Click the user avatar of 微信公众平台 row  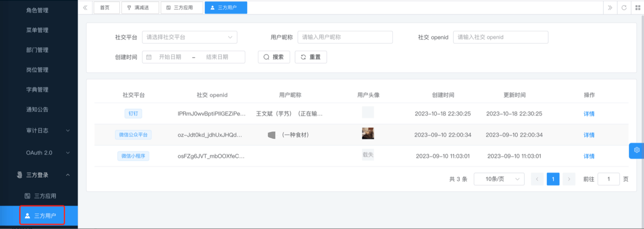pos(368,133)
